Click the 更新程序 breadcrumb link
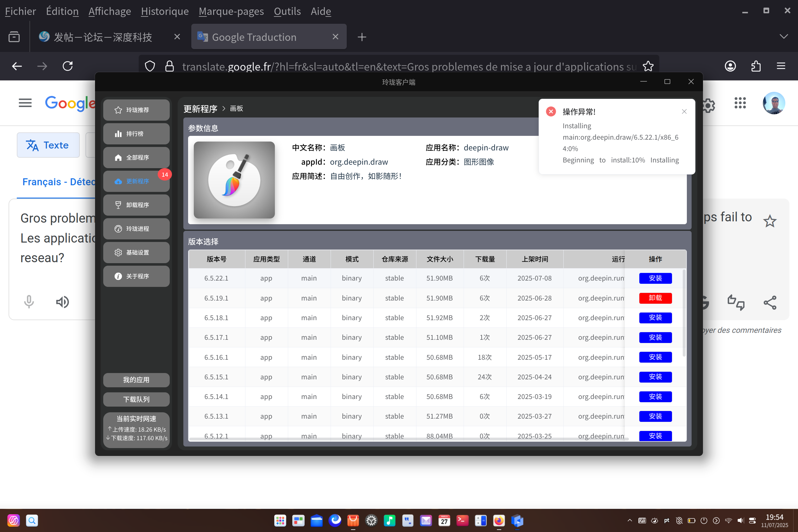This screenshot has width=798, height=532. (200, 109)
